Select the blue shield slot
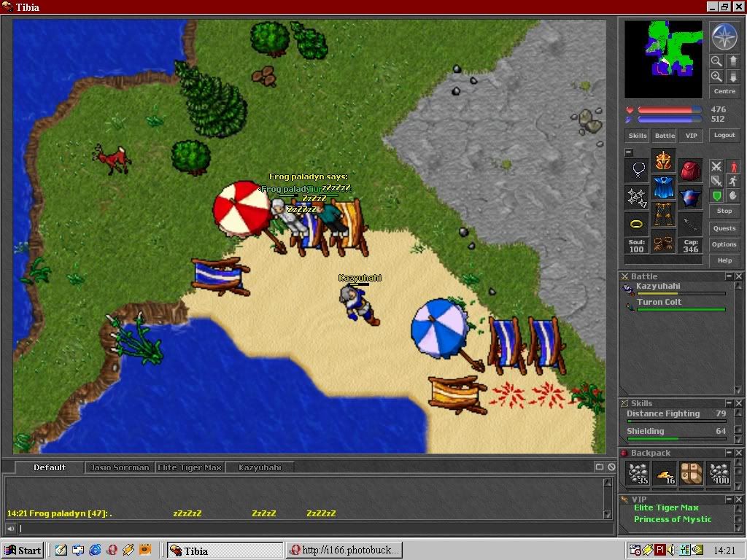The width and height of the screenshot is (747, 560). 690,197
